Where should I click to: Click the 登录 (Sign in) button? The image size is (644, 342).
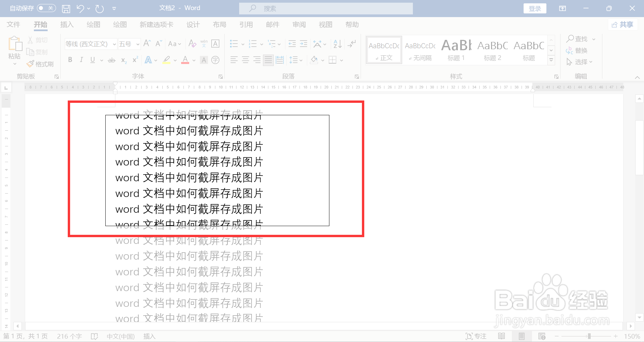[x=535, y=8]
